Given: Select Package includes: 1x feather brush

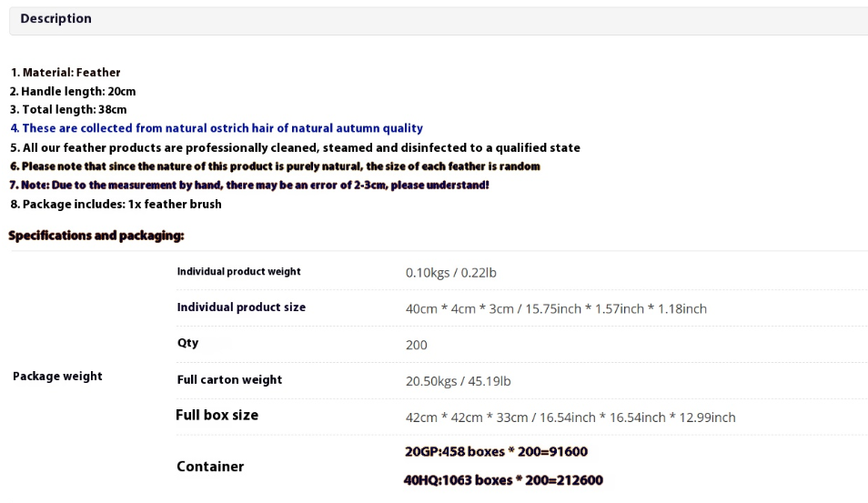Looking at the screenshot, I should (x=116, y=204).
